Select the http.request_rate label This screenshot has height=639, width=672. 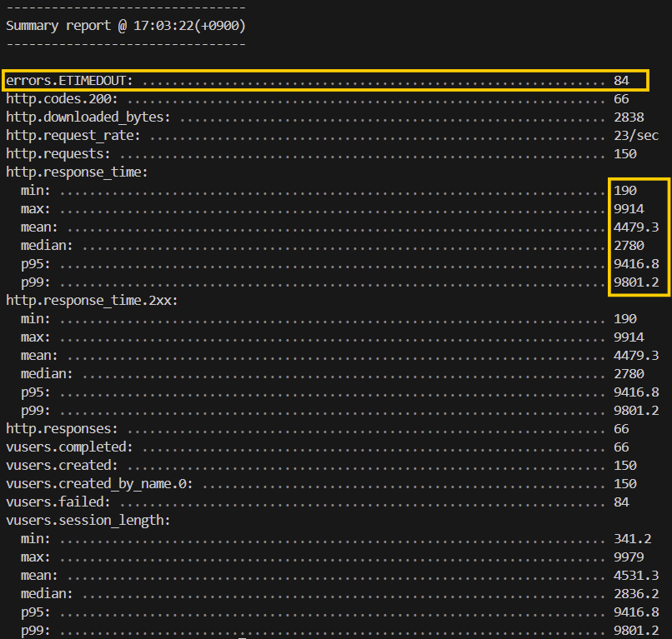73,136
